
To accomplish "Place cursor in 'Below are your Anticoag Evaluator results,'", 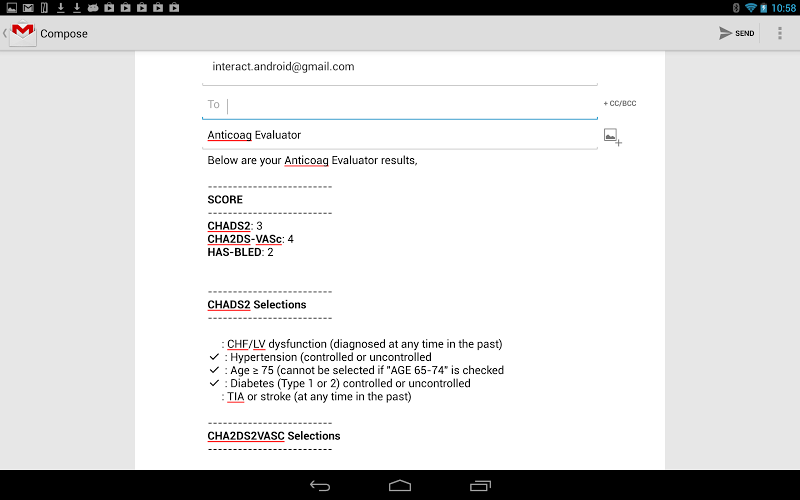I will point(312,160).
